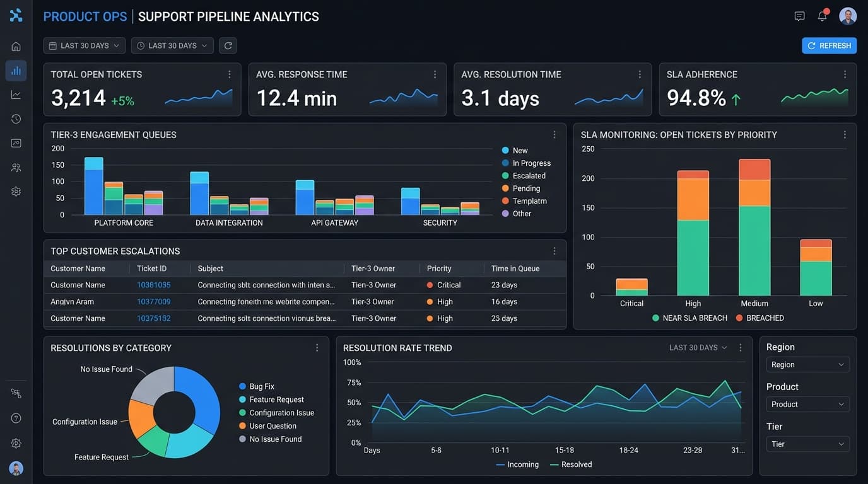Open SLA Monitoring panel options menu

(x=845, y=135)
